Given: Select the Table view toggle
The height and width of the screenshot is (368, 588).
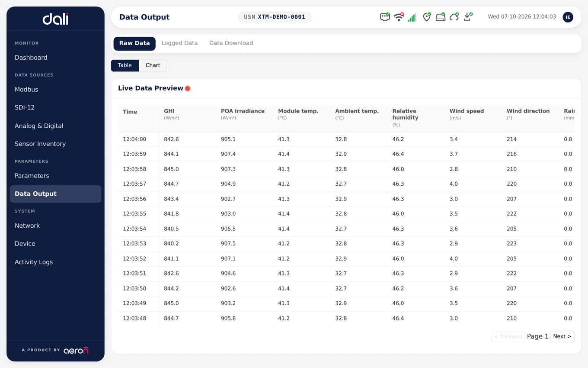Looking at the screenshot, I should tap(125, 65).
